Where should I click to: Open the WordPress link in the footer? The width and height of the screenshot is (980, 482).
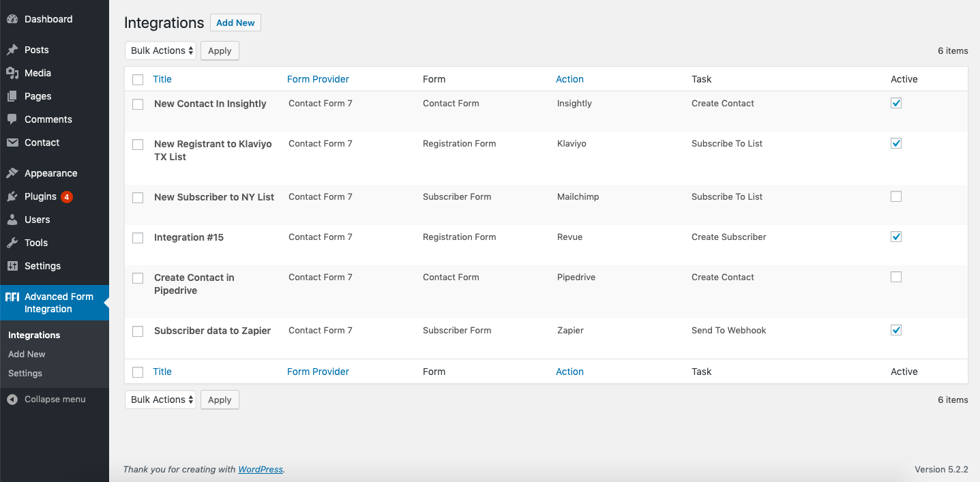pyautogui.click(x=261, y=469)
